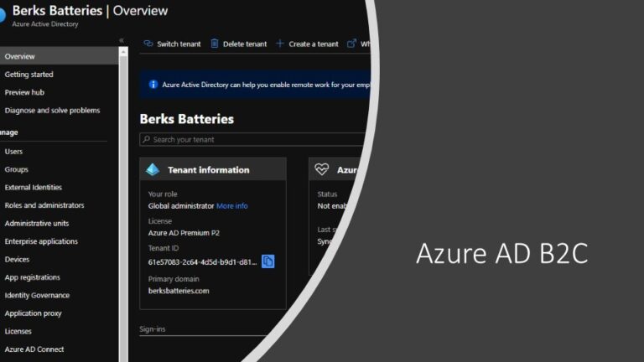Image resolution: width=644 pixels, height=362 pixels.
Task: Open Getting started in the sidebar
Action: (29, 75)
